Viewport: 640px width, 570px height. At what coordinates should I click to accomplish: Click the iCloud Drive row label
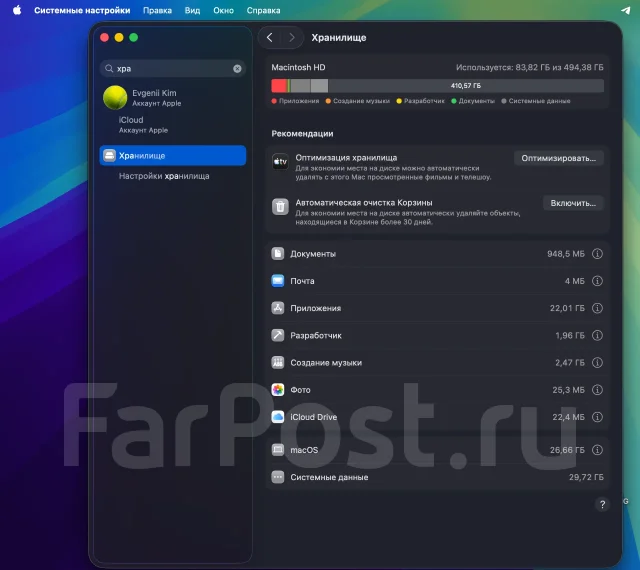313,417
